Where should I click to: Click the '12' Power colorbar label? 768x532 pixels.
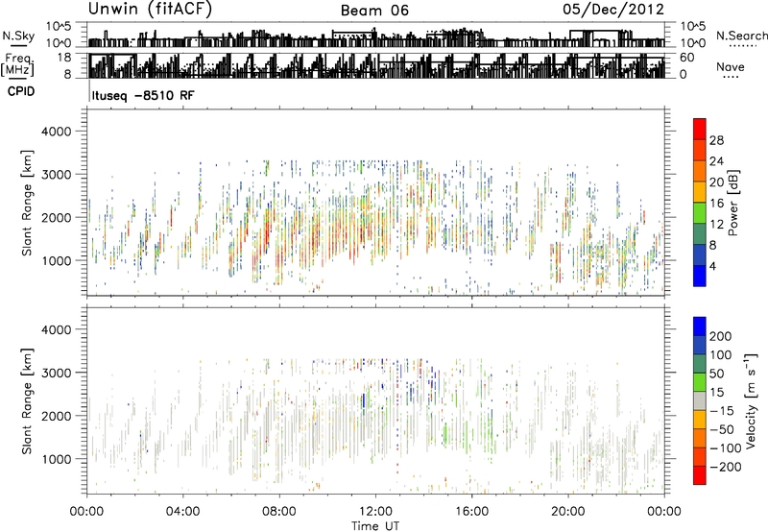716,225
